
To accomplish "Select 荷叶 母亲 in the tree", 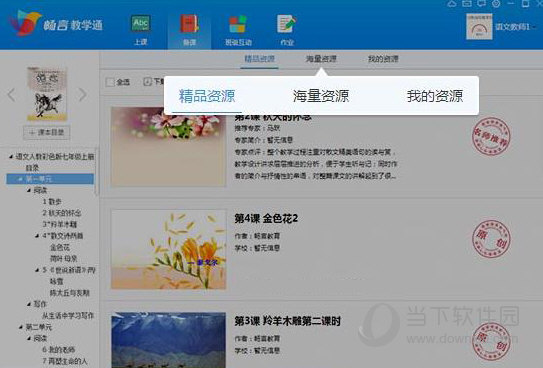I will click(63, 259).
